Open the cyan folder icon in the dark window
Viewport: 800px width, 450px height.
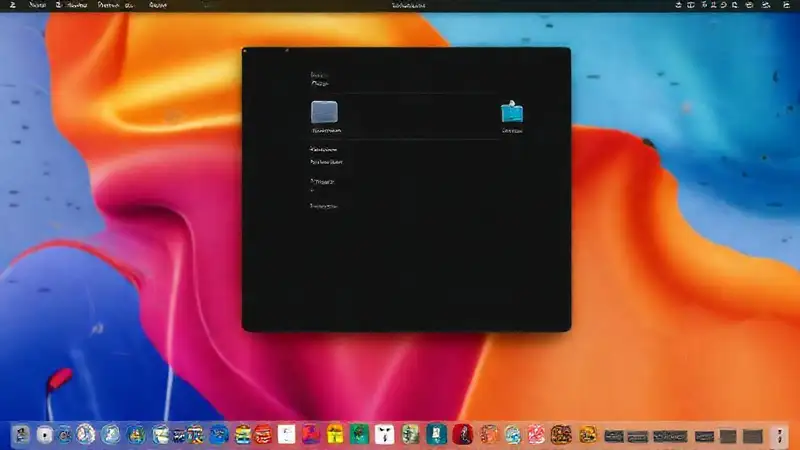(x=512, y=112)
